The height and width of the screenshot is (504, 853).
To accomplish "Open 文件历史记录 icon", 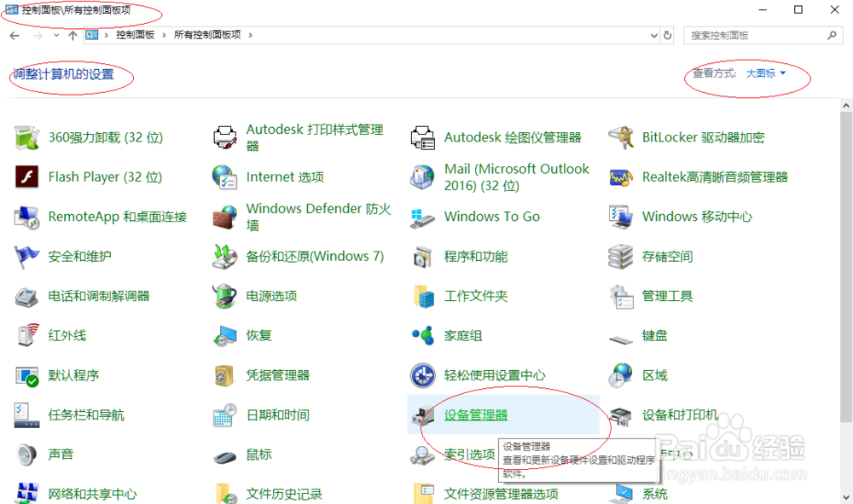I will (x=224, y=493).
